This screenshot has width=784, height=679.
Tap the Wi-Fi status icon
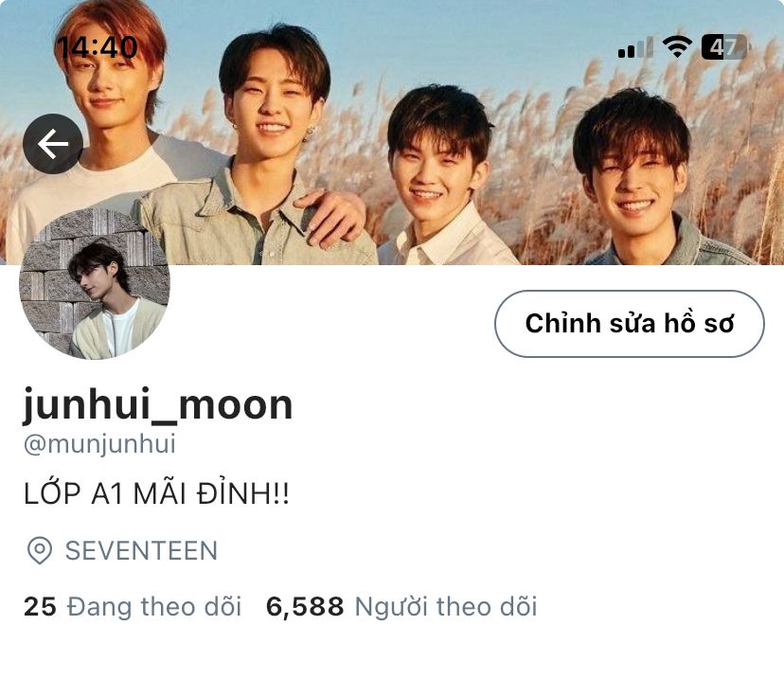(677, 47)
